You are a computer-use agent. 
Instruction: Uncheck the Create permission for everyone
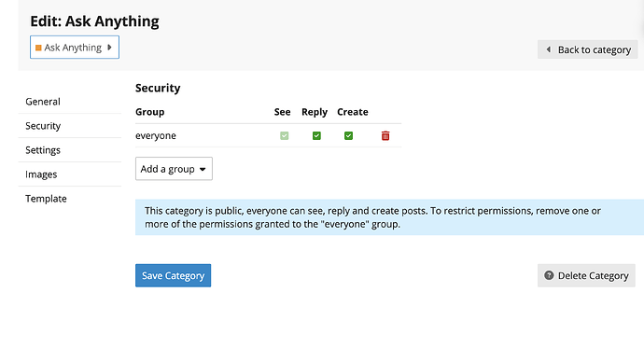point(348,136)
